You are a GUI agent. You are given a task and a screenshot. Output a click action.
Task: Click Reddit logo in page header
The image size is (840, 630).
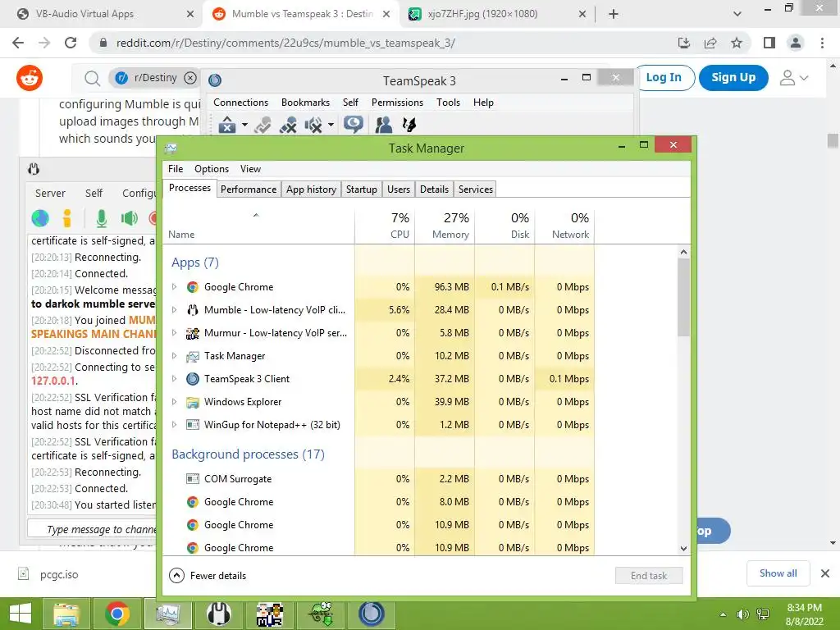point(30,78)
